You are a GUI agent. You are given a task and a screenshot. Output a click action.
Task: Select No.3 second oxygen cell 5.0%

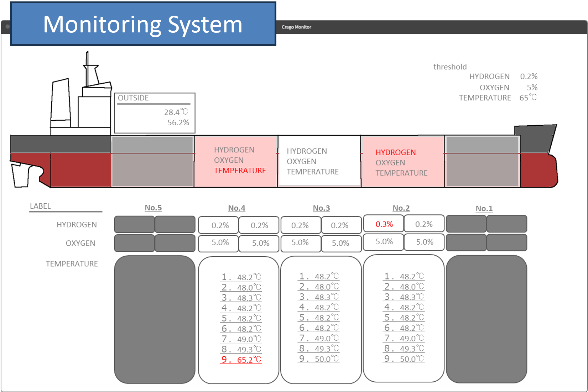[x=342, y=244]
